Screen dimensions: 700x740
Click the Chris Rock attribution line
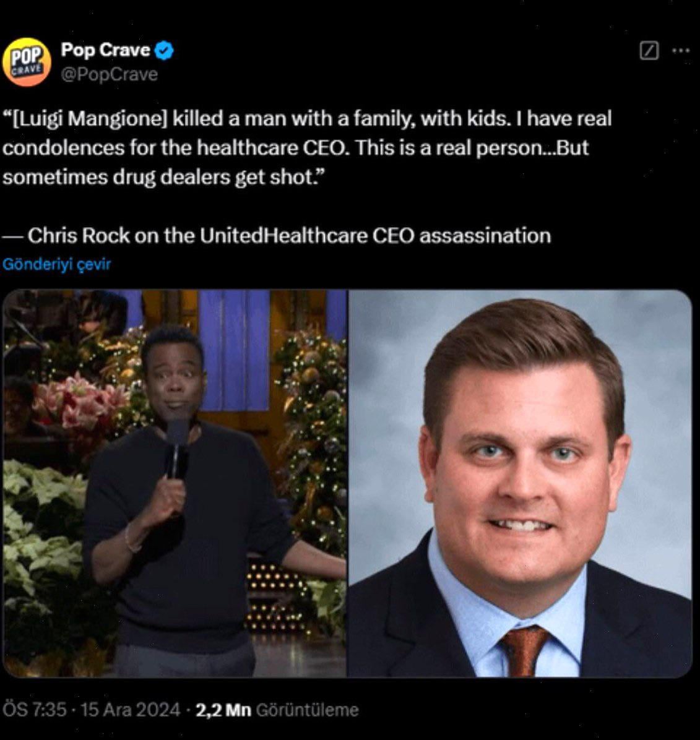tap(276, 236)
